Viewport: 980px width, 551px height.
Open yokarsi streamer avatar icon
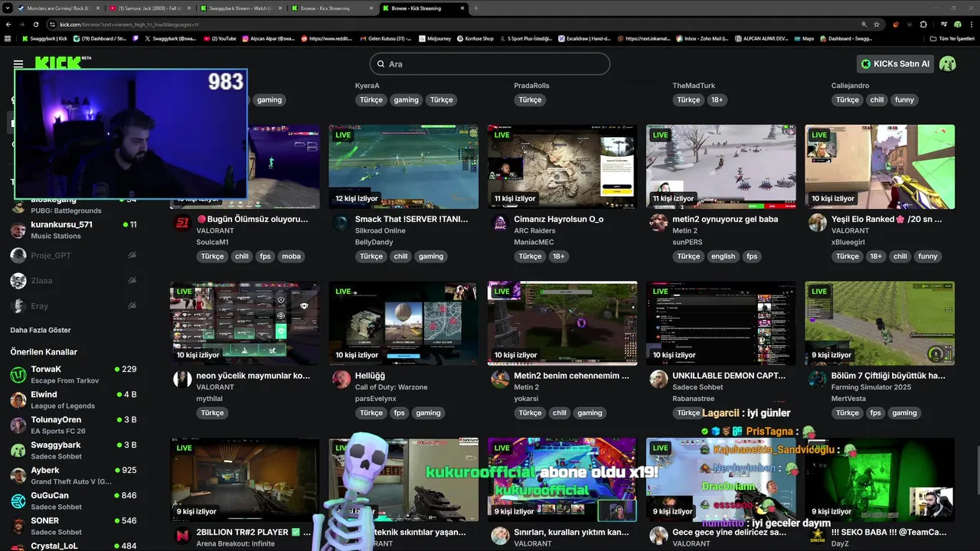500,379
